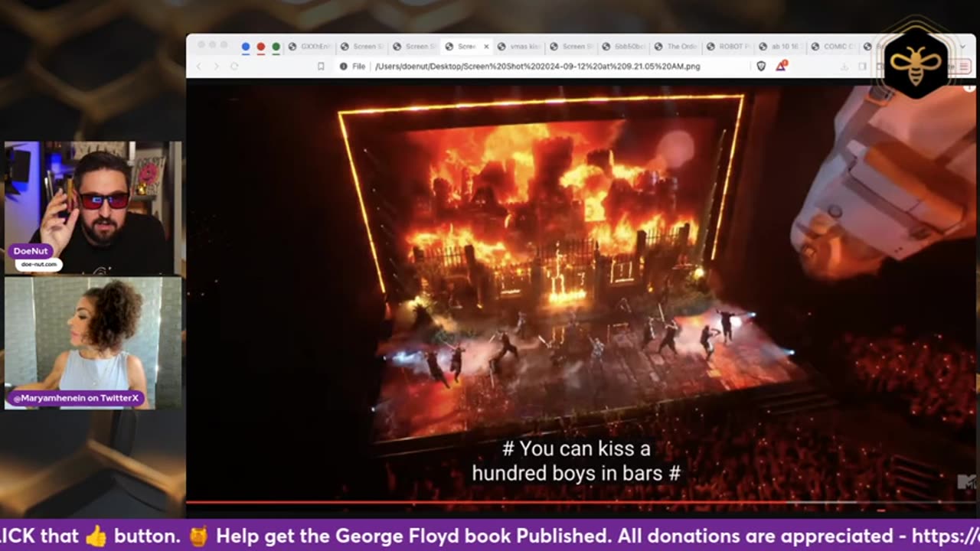
Task: Click the bee logo hexagon overlay
Action: coord(916,63)
